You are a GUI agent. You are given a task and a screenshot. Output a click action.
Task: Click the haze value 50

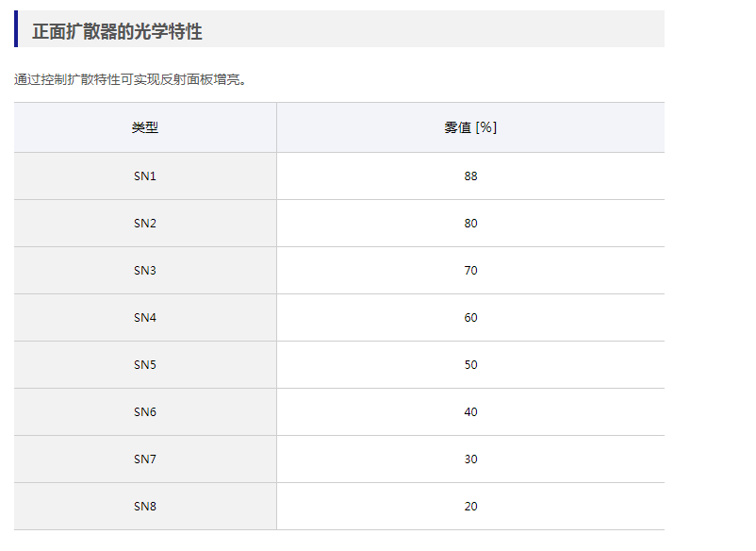(x=470, y=365)
